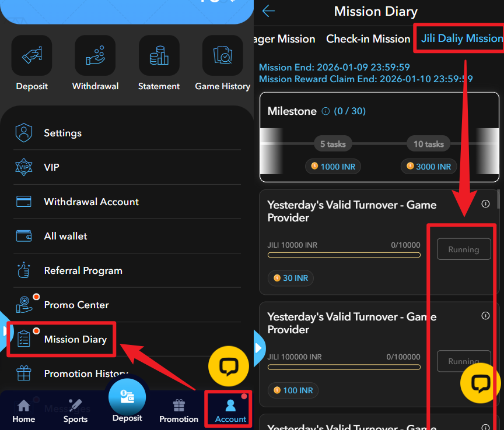Open the VIP menu entry
The image size is (504, 430).
(51, 167)
